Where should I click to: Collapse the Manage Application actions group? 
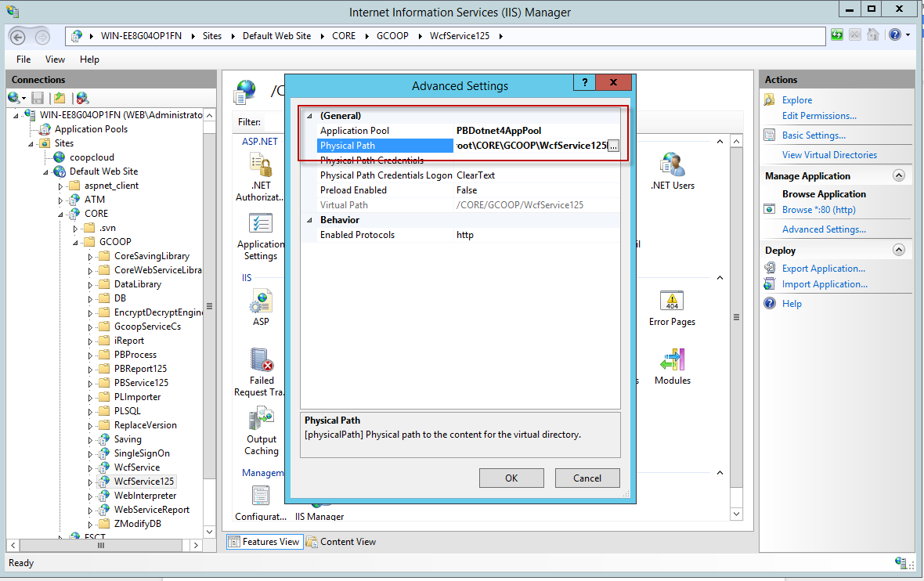[x=899, y=175]
